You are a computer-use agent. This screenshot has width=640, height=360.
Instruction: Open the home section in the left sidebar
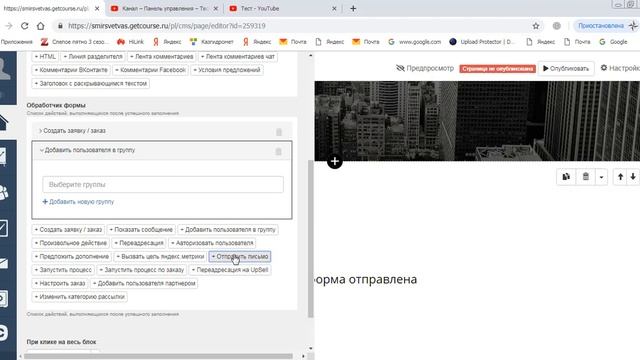click(x=4, y=122)
